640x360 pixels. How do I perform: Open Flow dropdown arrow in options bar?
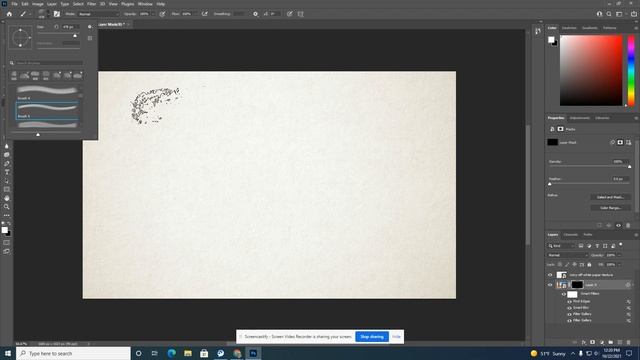pyautogui.click(x=195, y=14)
